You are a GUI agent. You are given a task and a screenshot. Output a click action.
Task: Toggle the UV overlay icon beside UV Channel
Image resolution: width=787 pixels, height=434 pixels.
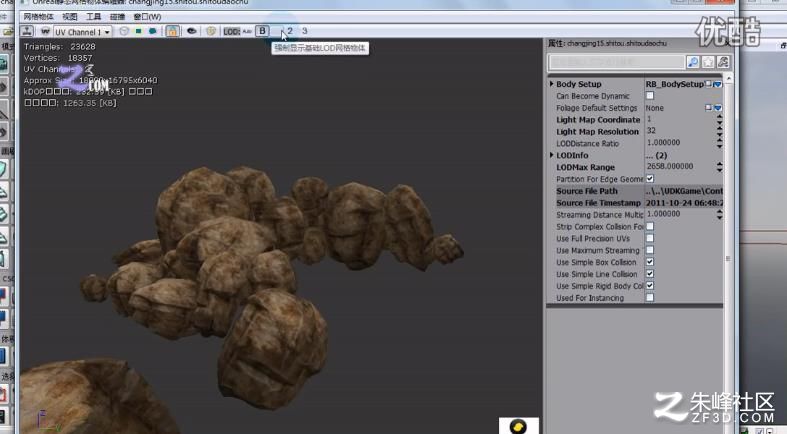[x=45, y=31]
